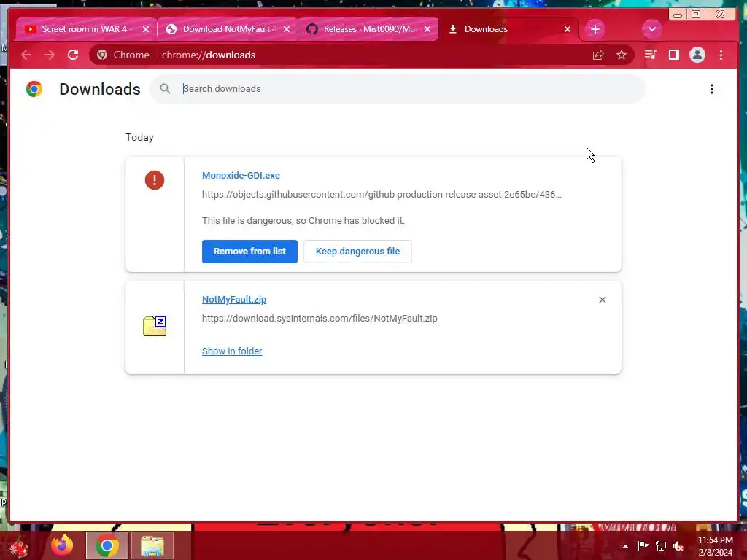Open the NotMyFault.zip link

click(x=234, y=300)
